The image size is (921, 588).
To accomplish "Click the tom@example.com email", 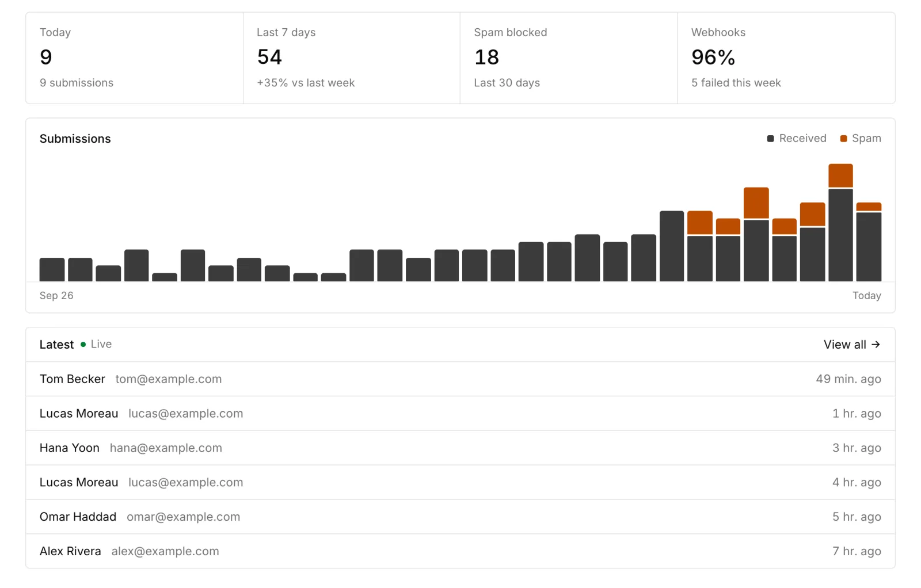I will click(x=169, y=379).
